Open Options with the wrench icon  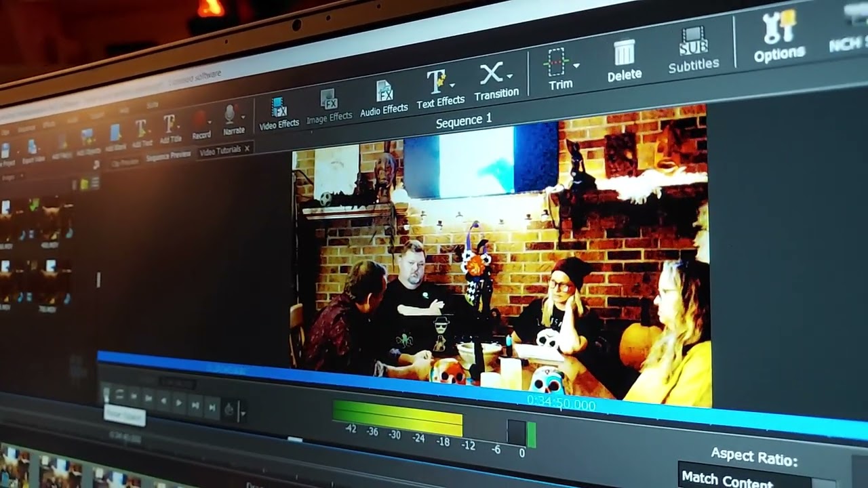(x=779, y=37)
